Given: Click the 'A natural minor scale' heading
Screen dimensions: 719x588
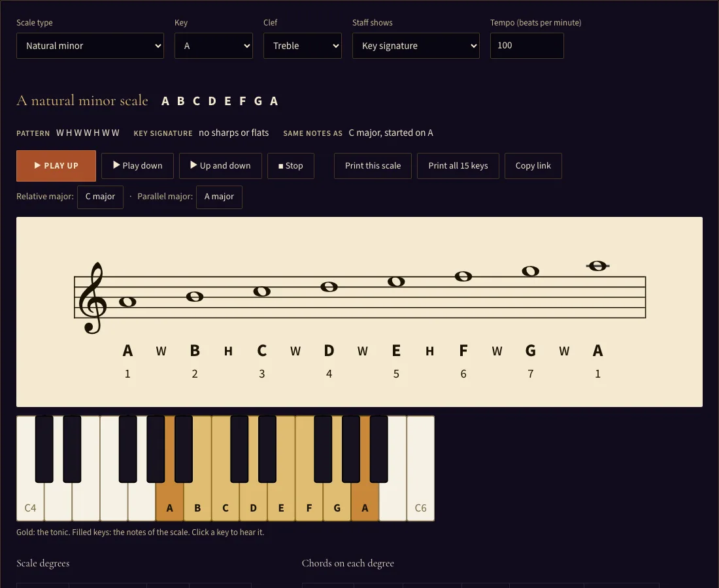Looking at the screenshot, I should click(82, 101).
